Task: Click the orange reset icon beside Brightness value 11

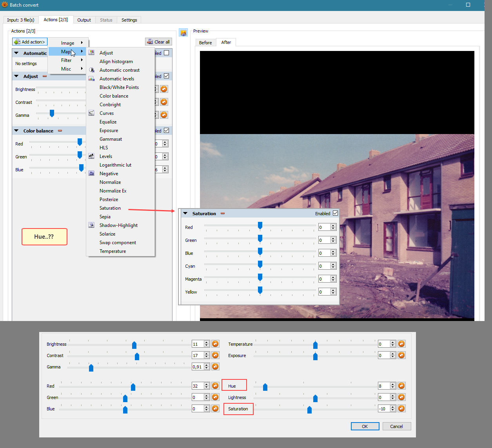Action: (x=215, y=344)
